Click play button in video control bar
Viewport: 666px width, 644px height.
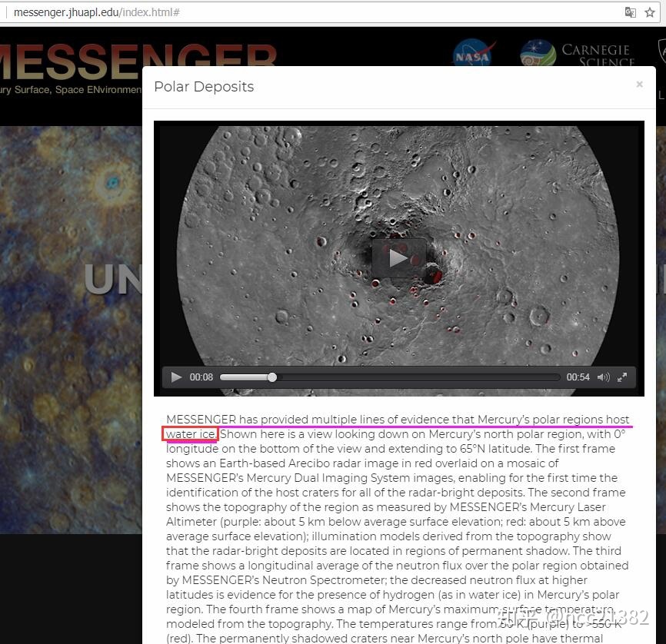(176, 377)
